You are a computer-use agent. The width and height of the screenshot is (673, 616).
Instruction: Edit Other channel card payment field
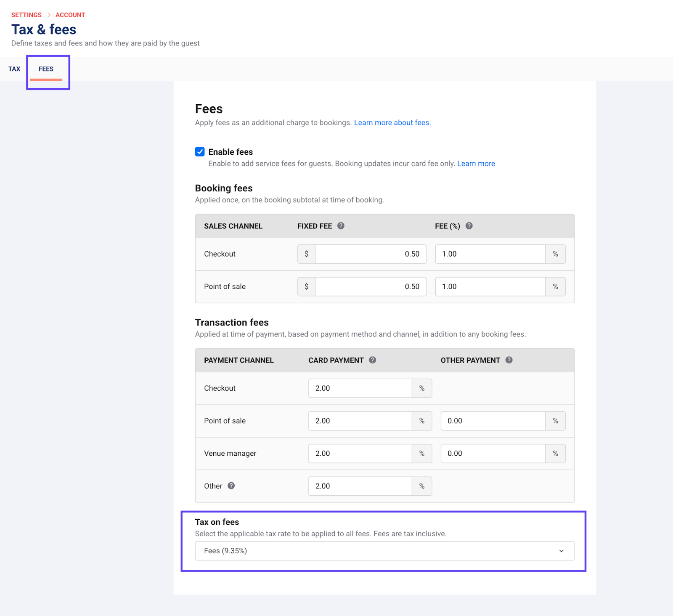pyautogui.click(x=360, y=486)
